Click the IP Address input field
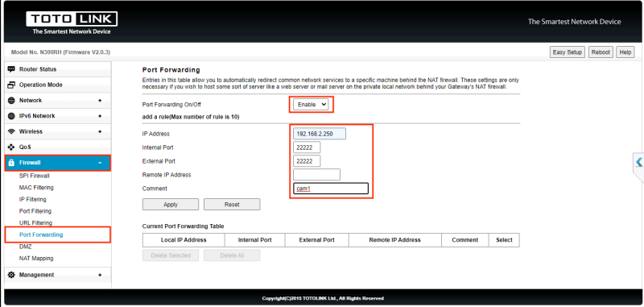 point(320,134)
